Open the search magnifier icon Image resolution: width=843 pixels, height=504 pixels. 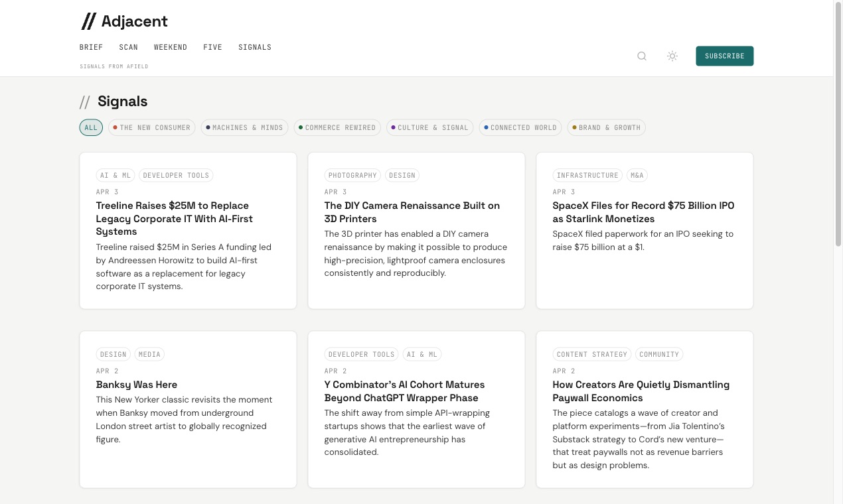click(642, 56)
